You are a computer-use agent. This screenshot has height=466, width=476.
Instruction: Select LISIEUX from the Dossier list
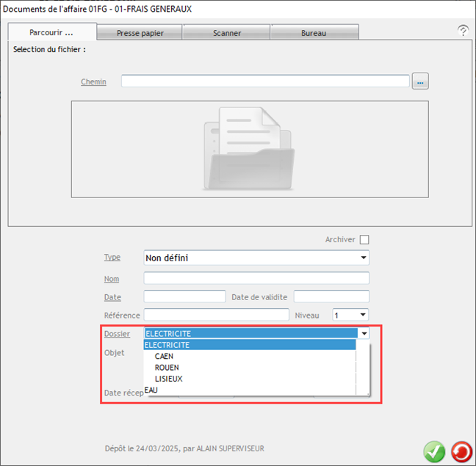coord(169,379)
